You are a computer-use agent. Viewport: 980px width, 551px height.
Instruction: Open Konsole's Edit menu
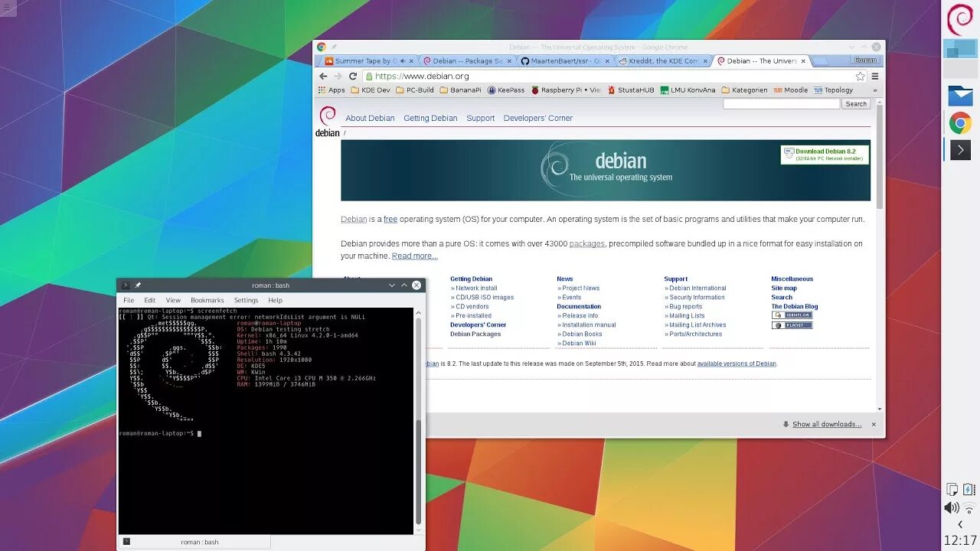click(149, 300)
